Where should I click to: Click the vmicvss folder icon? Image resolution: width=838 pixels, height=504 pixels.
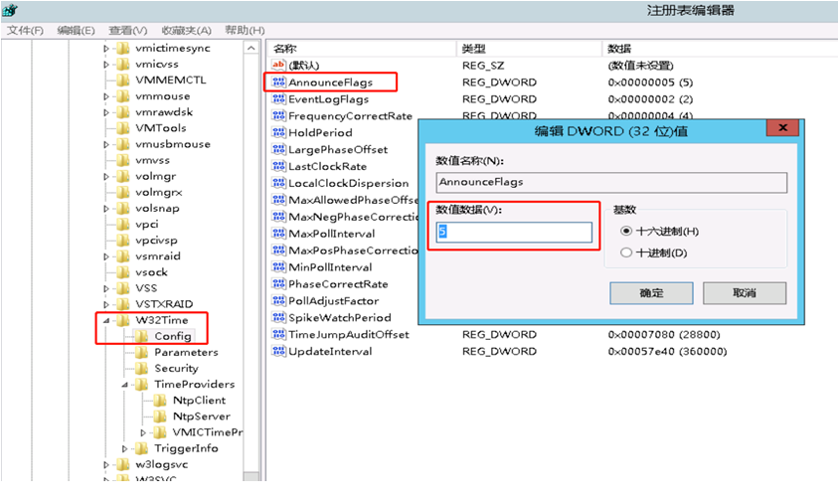pos(123,65)
